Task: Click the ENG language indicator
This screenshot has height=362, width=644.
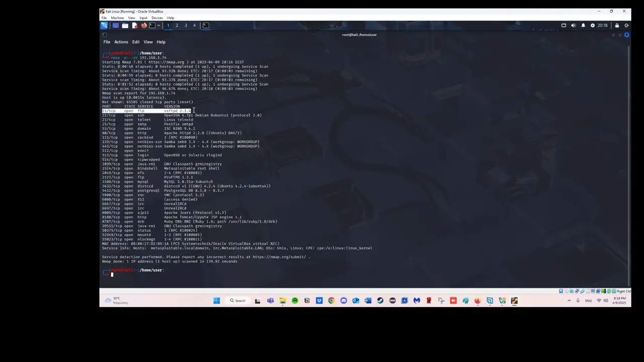Action: pyautogui.click(x=588, y=301)
